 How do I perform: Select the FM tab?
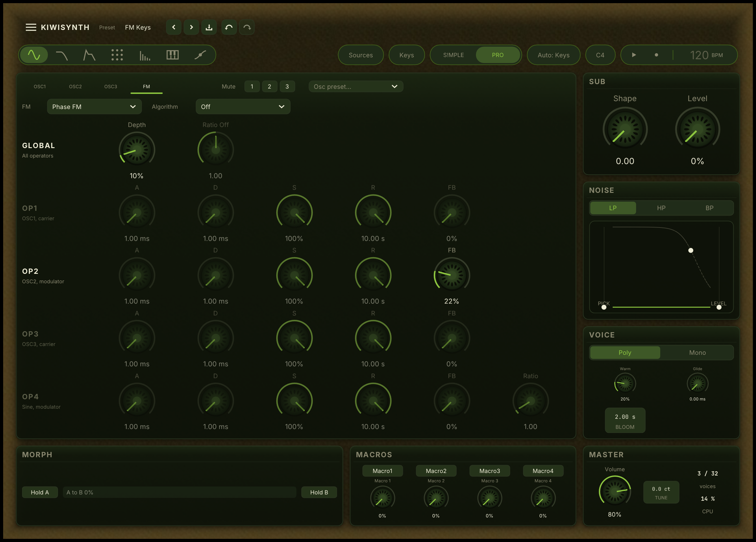point(146,86)
